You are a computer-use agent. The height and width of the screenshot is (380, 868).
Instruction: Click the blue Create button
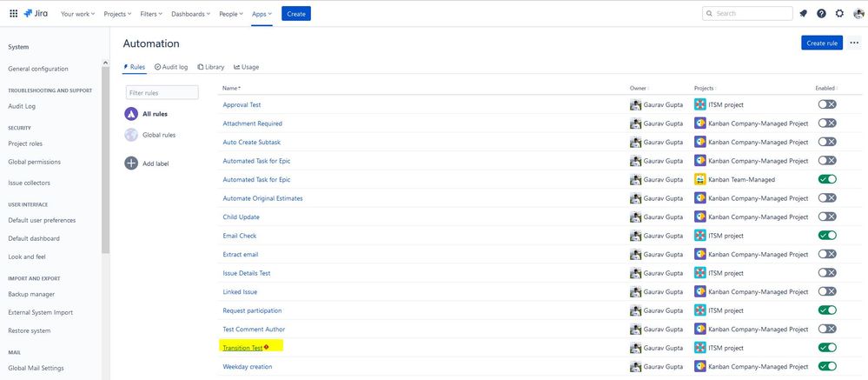click(296, 14)
